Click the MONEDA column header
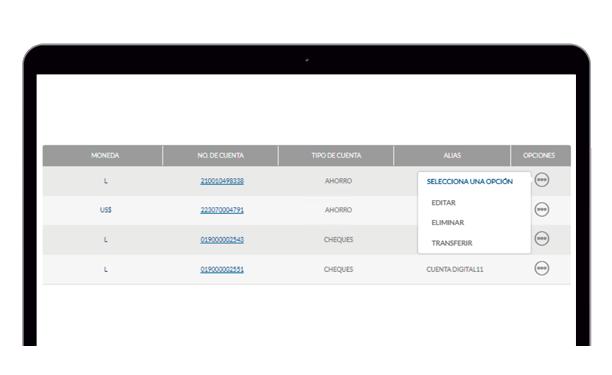Viewport: 612px width, 375px height. 105,155
